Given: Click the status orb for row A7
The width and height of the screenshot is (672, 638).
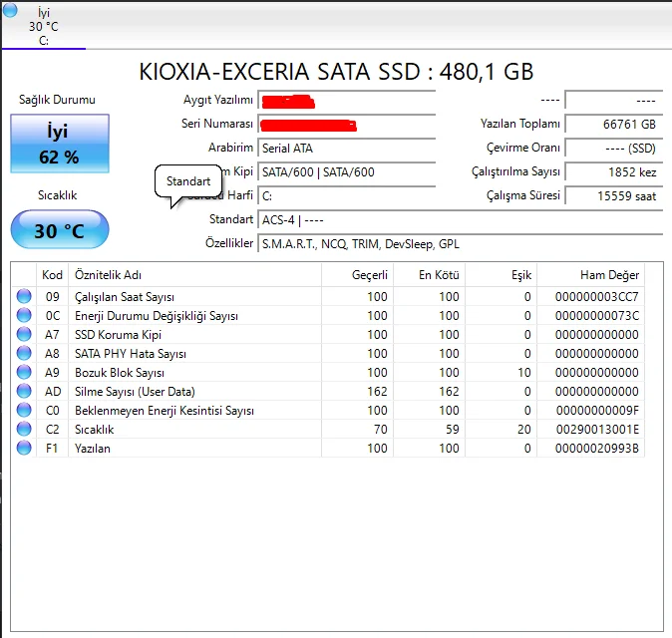Looking at the screenshot, I should (x=24, y=334).
